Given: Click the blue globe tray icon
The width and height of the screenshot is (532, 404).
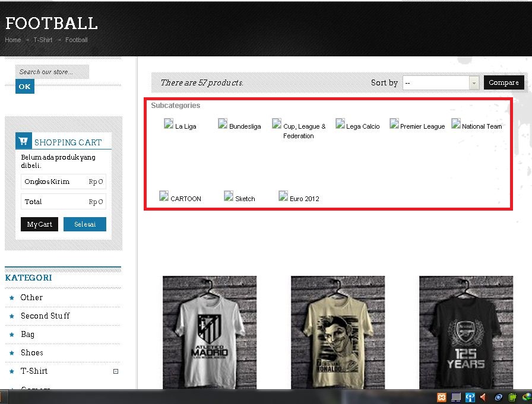Looking at the screenshot, I should coord(498,397).
